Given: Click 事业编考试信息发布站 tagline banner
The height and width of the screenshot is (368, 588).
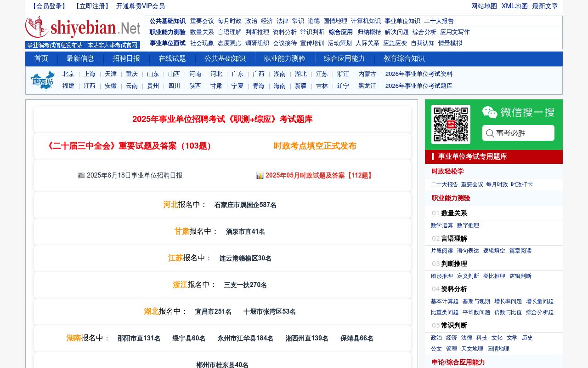Looking at the screenshot, I should click(83, 45).
